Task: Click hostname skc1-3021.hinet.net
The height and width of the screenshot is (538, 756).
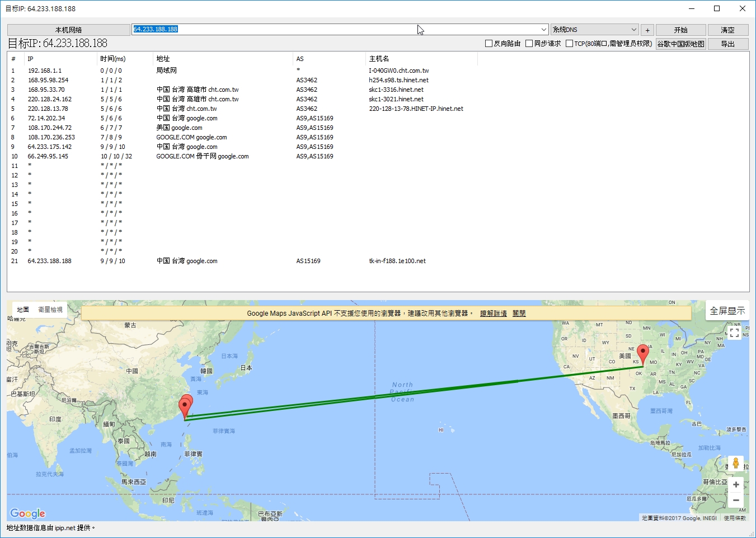Action: click(396, 99)
